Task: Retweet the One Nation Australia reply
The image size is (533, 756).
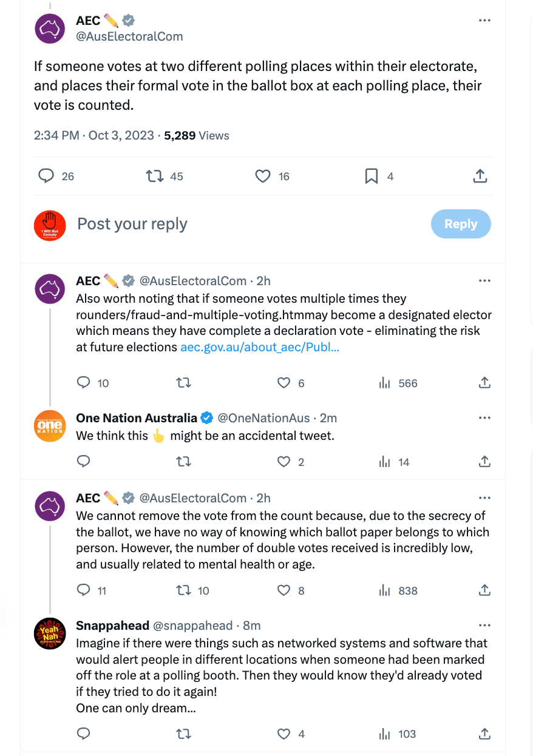Action: (x=183, y=462)
